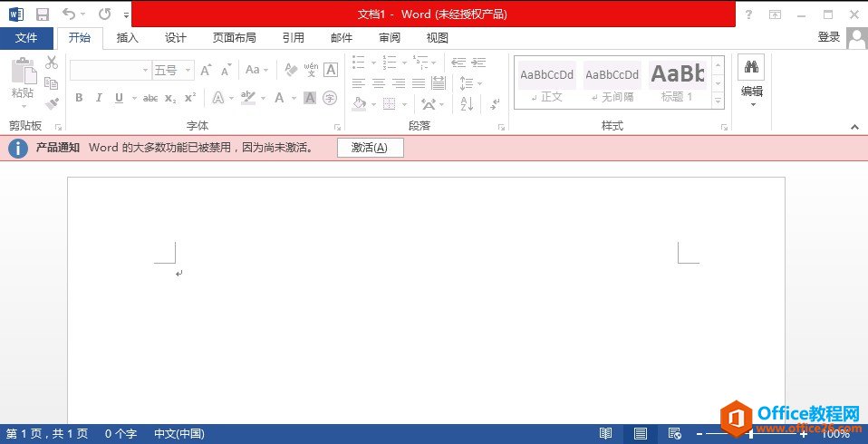This screenshot has width=868, height=444.
Task: Apply enclosed character (字 in circle)
Action: click(x=330, y=98)
